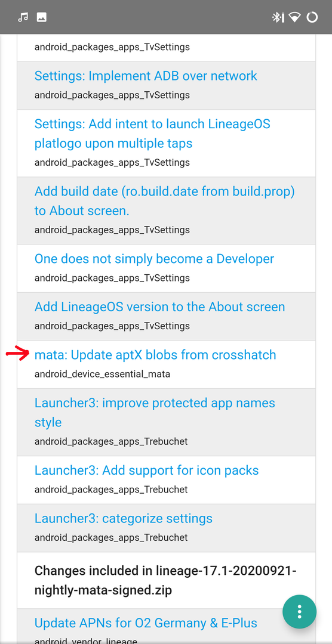Tap the circular battery indicator icon

point(312,17)
